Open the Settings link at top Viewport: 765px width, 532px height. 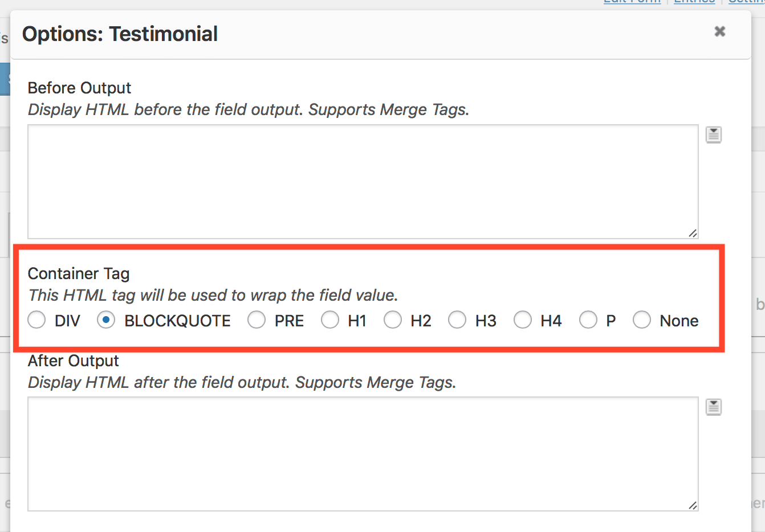(x=747, y=2)
